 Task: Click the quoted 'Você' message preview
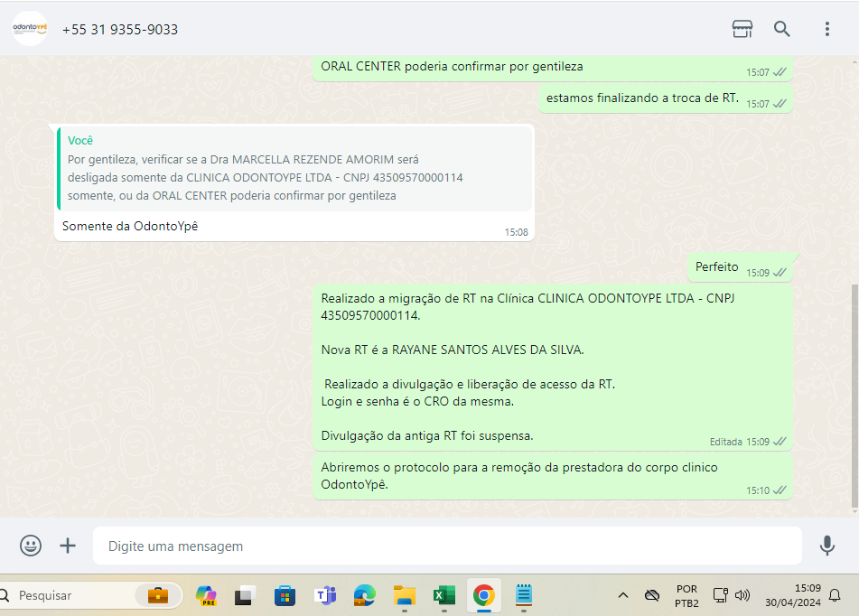point(294,168)
